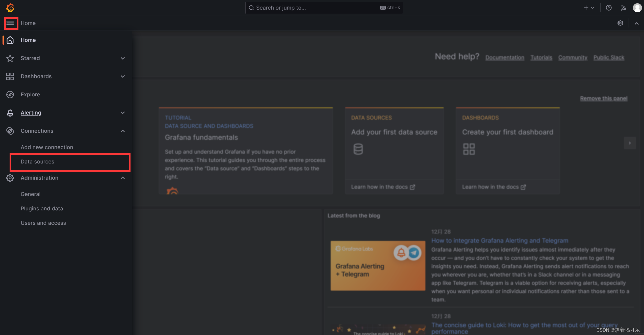This screenshot has width=644, height=335.
Task: Open the help question mark icon
Action: pyautogui.click(x=609, y=8)
